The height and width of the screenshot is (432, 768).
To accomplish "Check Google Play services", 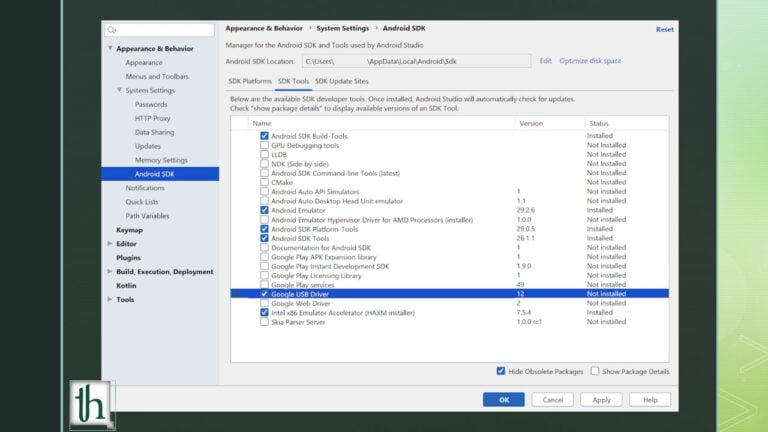I will (x=264, y=285).
